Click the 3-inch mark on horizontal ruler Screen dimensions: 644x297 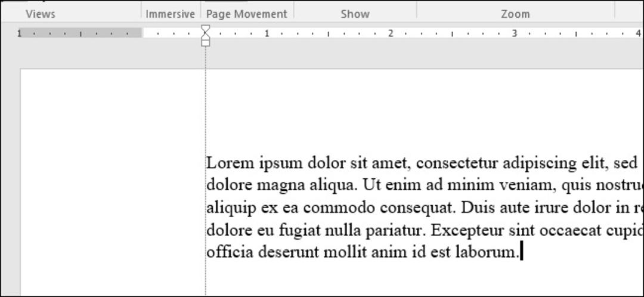[514, 33]
